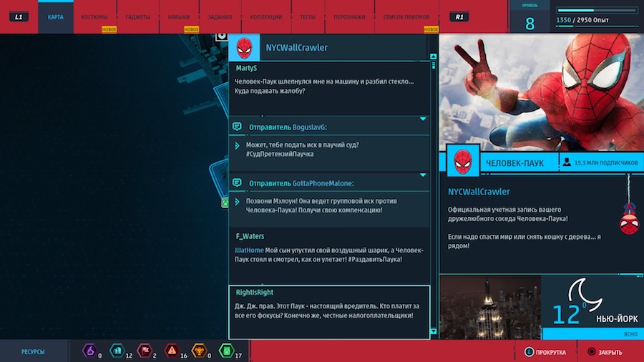The height and width of the screenshot is (362, 644).
Task: Click the Spider-Man selfie banner image
Action: point(542,92)
